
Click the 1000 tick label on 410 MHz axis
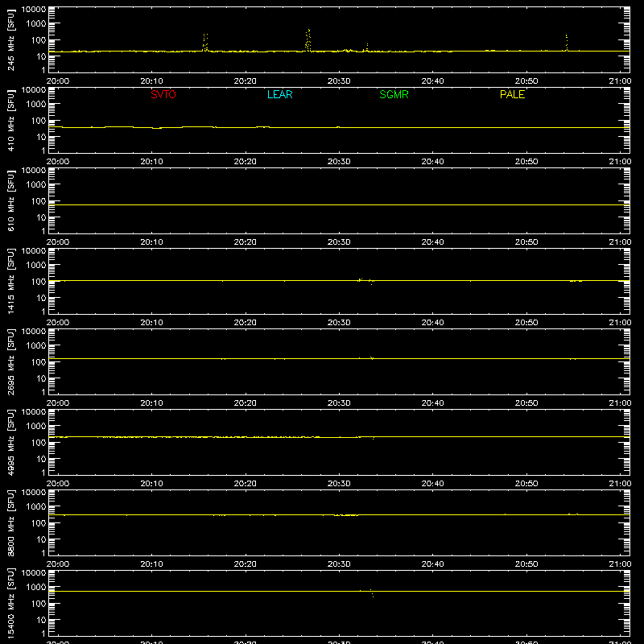click(x=36, y=105)
